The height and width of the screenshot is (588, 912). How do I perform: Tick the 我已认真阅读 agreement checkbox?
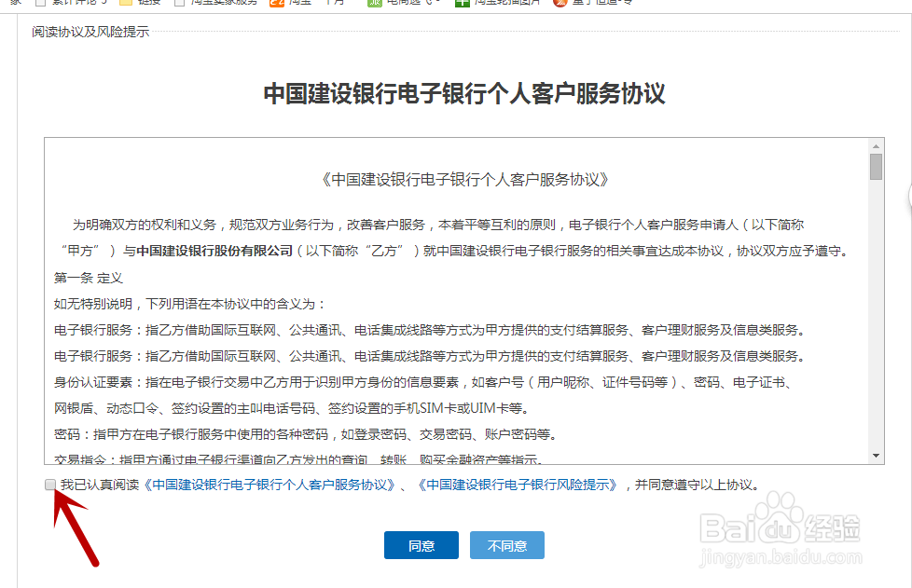(x=50, y=485)
